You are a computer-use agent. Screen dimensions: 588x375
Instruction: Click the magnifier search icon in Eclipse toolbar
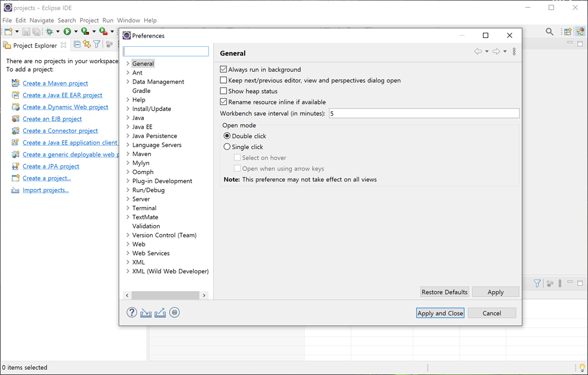click(550, 32)
